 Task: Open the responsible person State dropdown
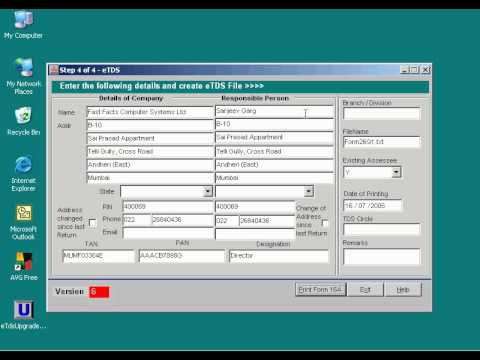tap(309, 191)
